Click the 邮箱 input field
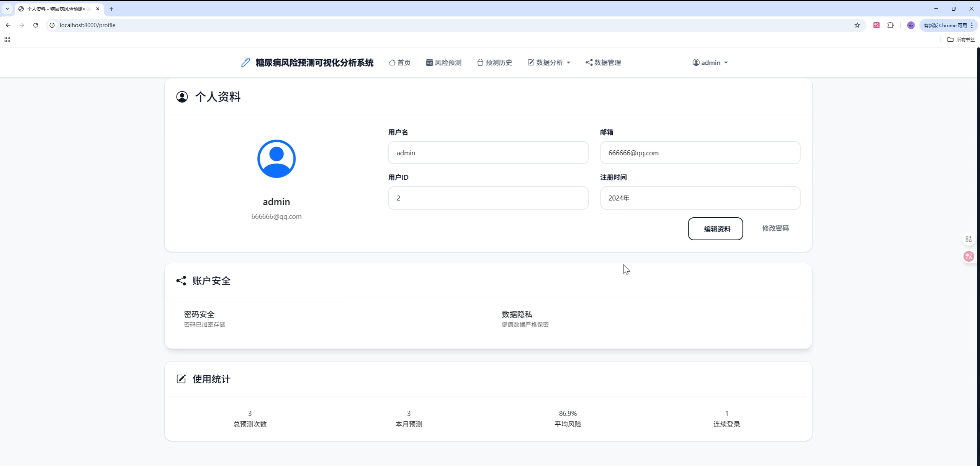 700,153
